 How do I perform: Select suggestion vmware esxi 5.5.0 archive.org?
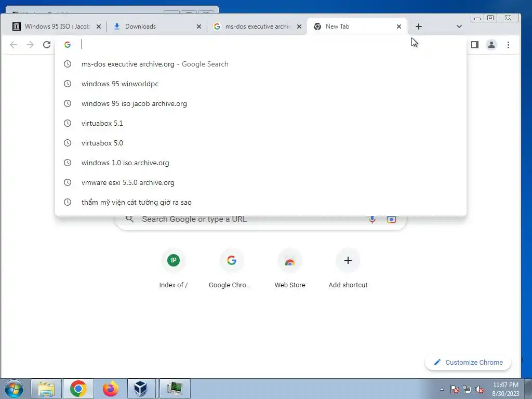click(261, 182)
